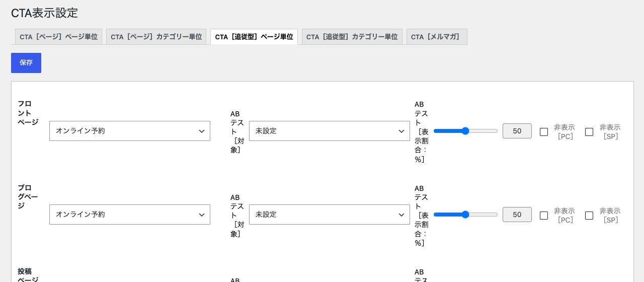Enable 非表示［PC］ for ブログページ
Image resolution: width=644 pixels, height=282 pixels.
544,216
